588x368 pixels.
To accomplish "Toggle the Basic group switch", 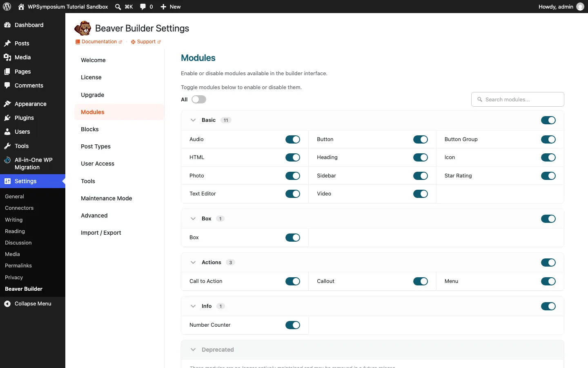I will 548,120.
